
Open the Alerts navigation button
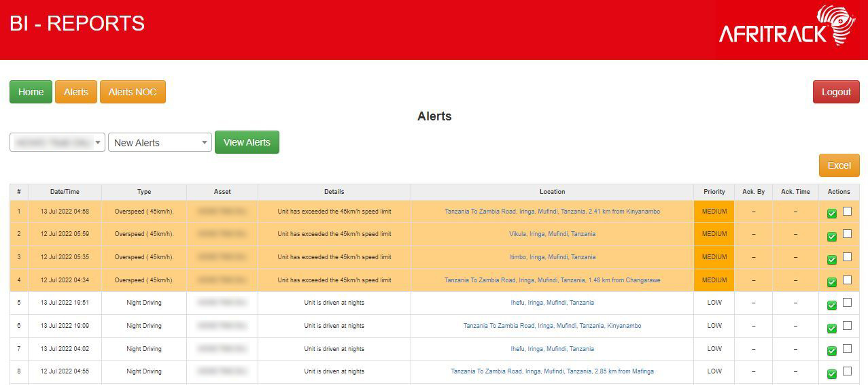point(76,92)
